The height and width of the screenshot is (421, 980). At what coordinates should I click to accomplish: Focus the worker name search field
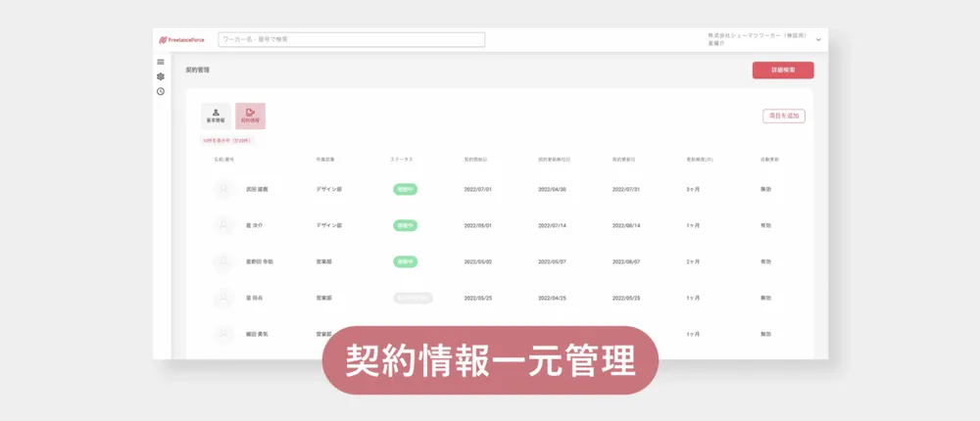coord(351,39)
